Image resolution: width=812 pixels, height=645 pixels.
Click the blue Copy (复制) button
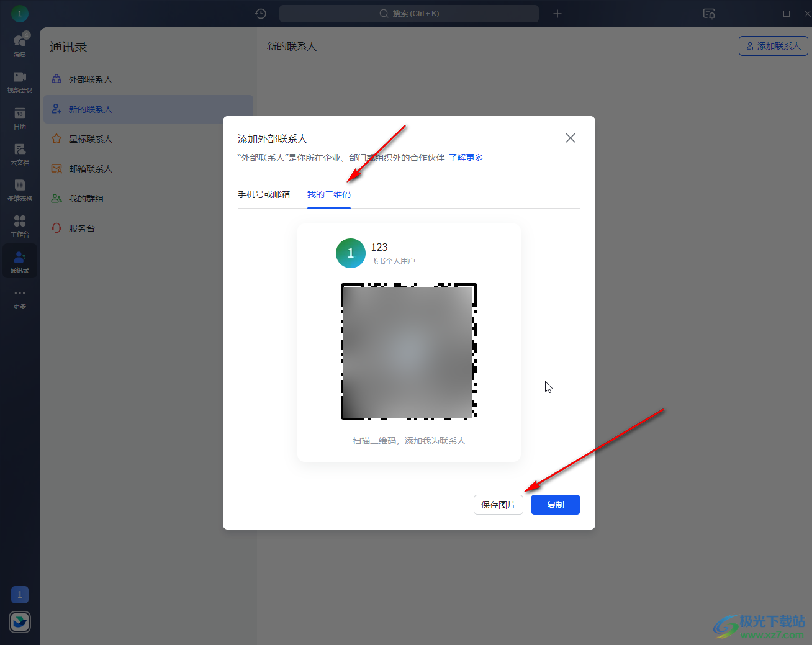tap(556, 505)
